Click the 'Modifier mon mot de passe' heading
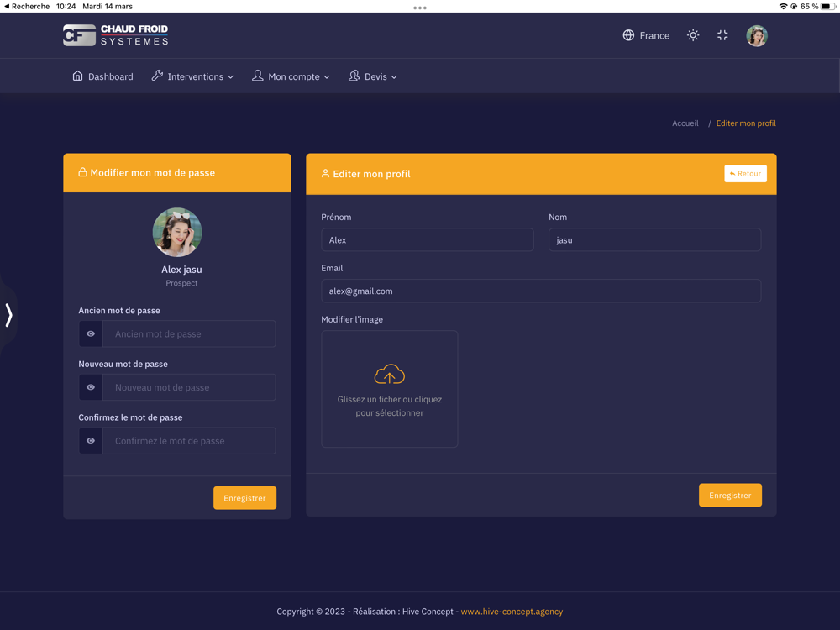The image size is (840, 630). pos(153,172)
